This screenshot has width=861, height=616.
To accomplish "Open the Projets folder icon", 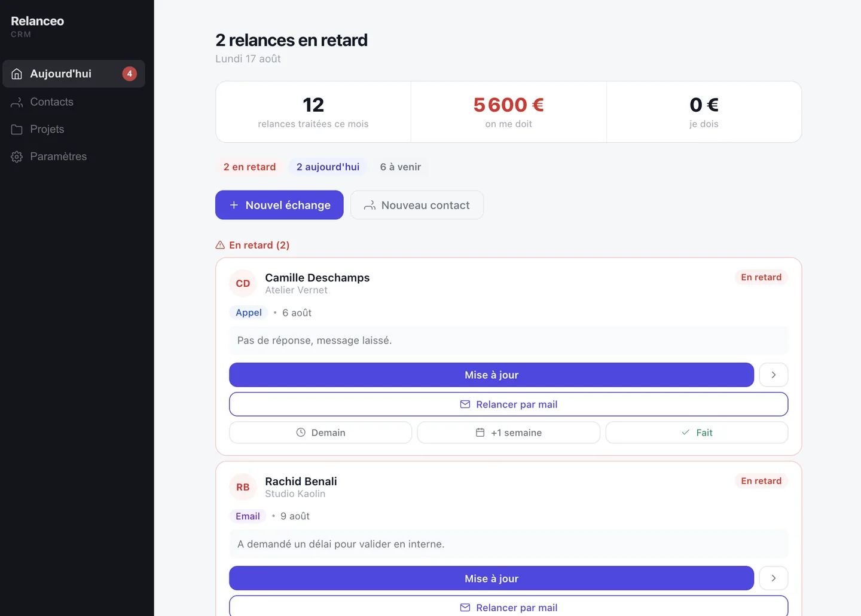I will click(x=17, y=130).
